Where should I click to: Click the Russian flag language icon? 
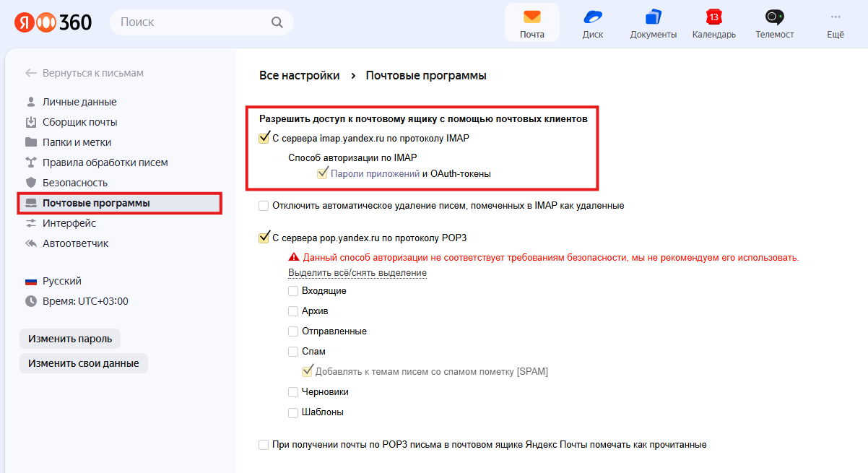31,281
